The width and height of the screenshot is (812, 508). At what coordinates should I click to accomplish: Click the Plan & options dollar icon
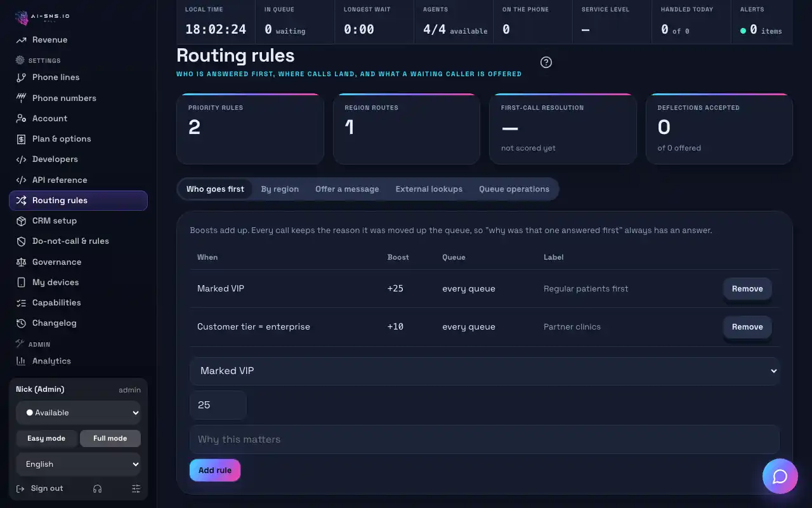[21, 139]
